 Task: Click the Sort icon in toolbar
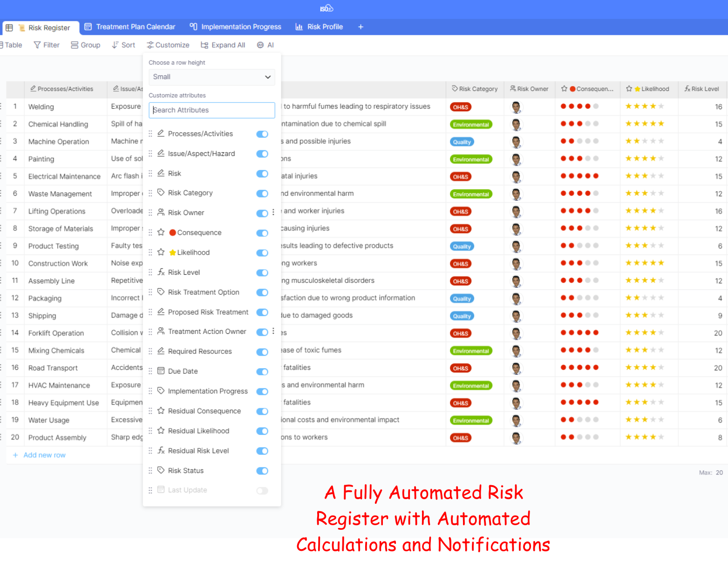(115, 45)
